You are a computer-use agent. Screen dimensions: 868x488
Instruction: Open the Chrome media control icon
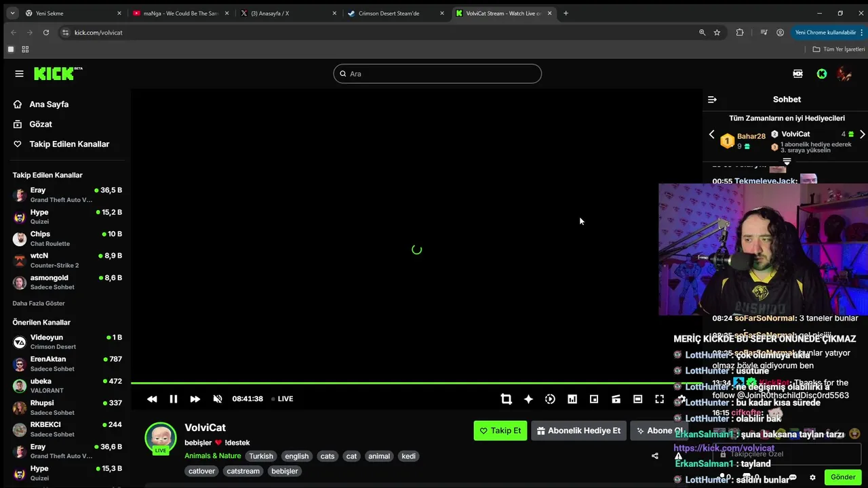point(764,33)
